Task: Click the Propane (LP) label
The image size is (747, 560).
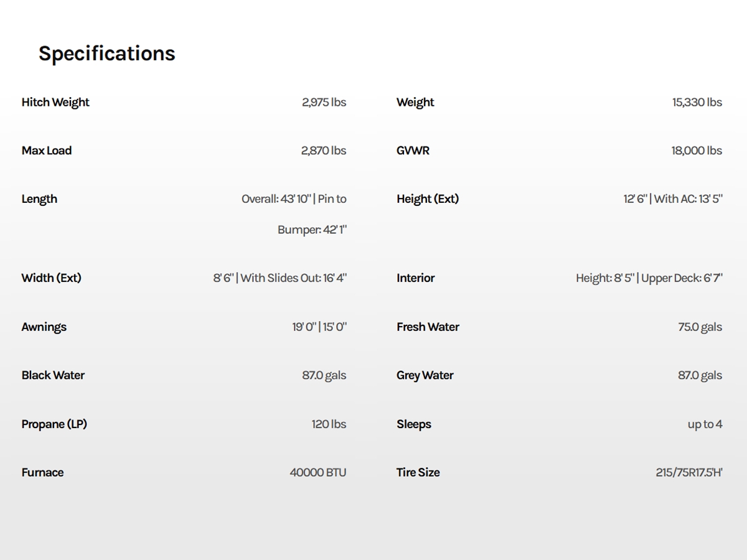Action: tap(54, 424)
